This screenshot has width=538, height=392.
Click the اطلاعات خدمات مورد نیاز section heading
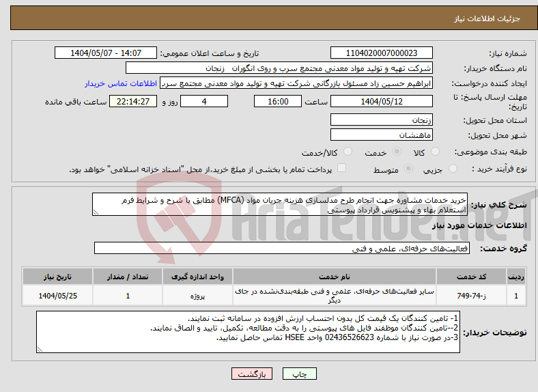coord(479,225)
